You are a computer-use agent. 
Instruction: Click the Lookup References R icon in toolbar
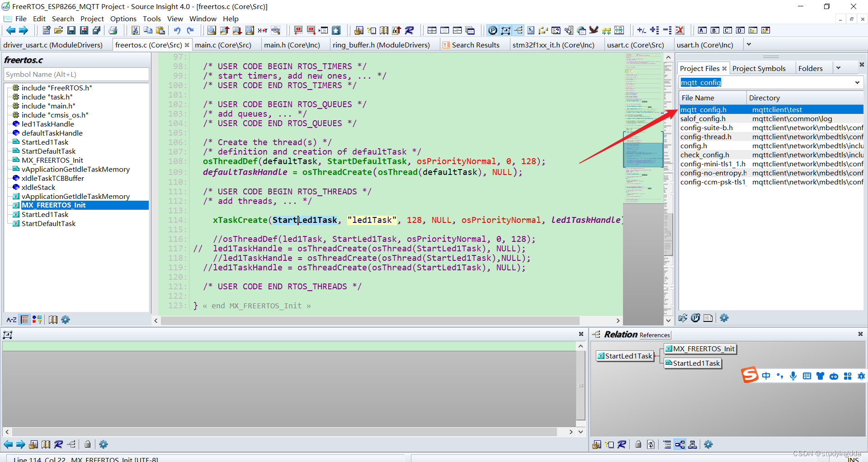point(409,30)
